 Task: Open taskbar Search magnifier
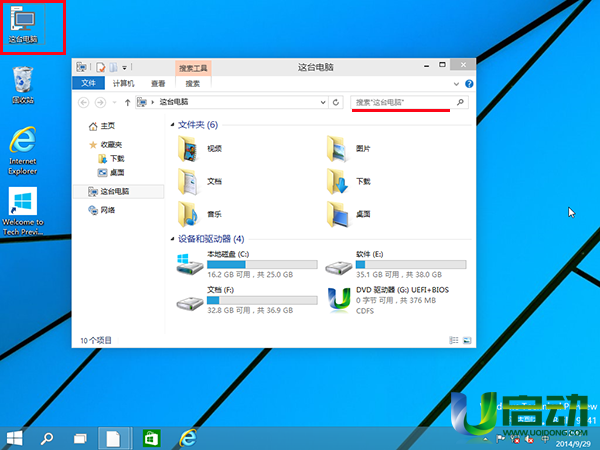coord(47,439)
